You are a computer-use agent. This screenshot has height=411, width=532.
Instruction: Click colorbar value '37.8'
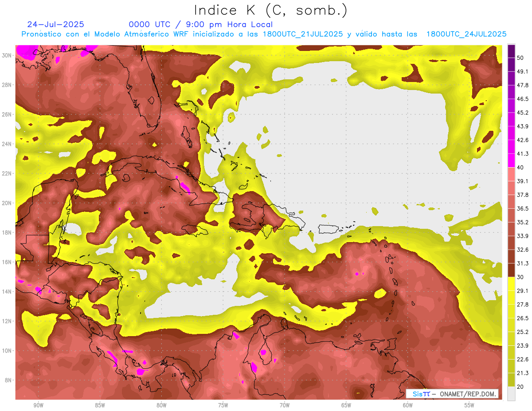(523, 195)
